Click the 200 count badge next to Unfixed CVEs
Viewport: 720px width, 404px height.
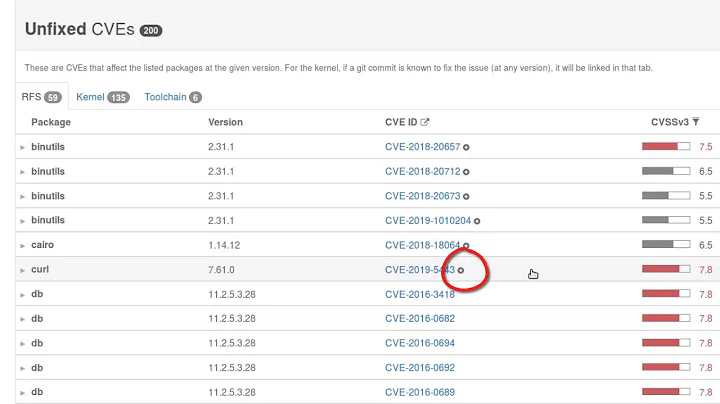pos(151,31)
